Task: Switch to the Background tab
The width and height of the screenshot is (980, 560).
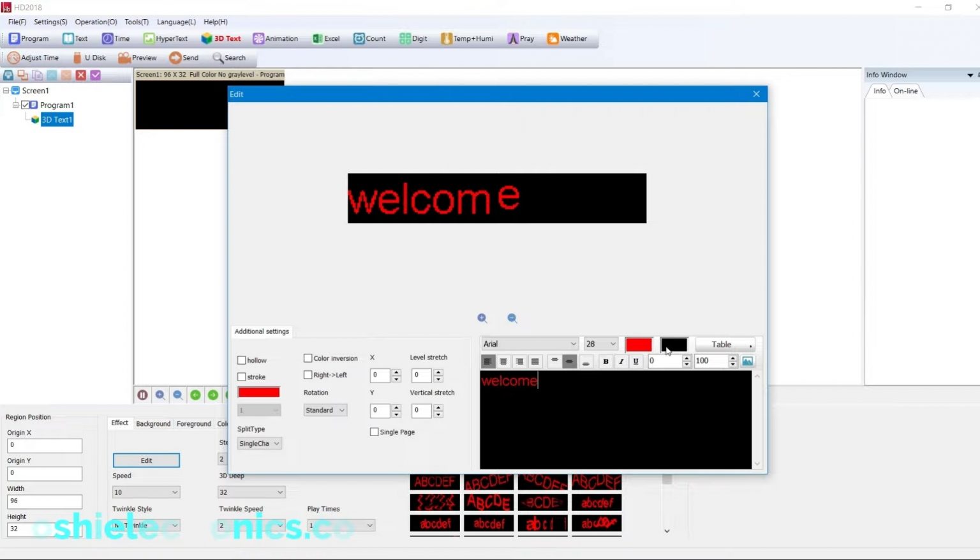Action: point(152,423)
